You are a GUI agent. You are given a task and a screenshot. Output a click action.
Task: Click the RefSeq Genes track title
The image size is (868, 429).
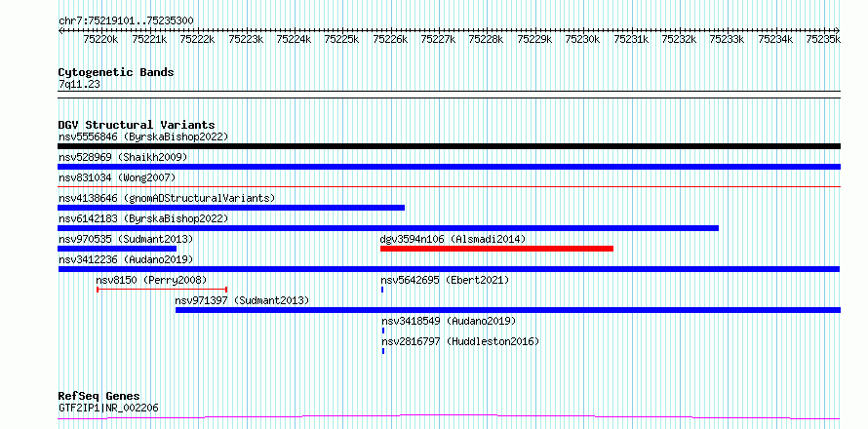pos(99,397)
